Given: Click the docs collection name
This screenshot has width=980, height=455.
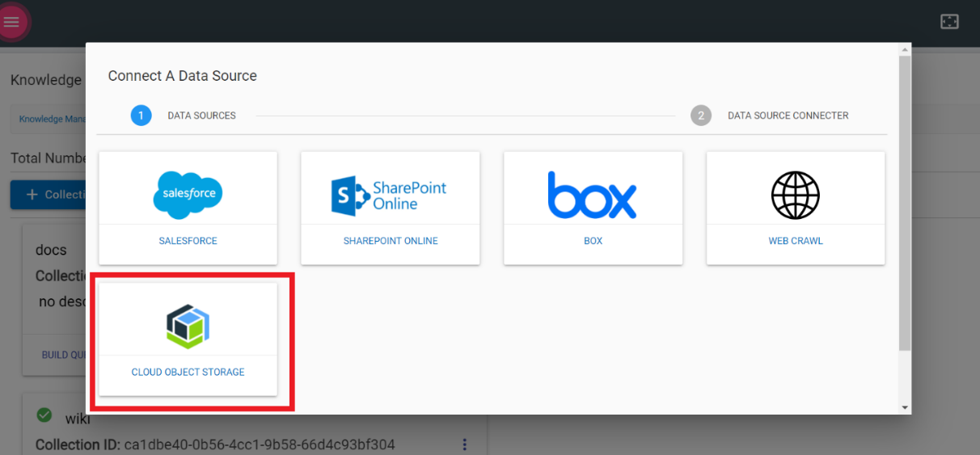Looking at the screenshot, I should click(x=51, y=250).
